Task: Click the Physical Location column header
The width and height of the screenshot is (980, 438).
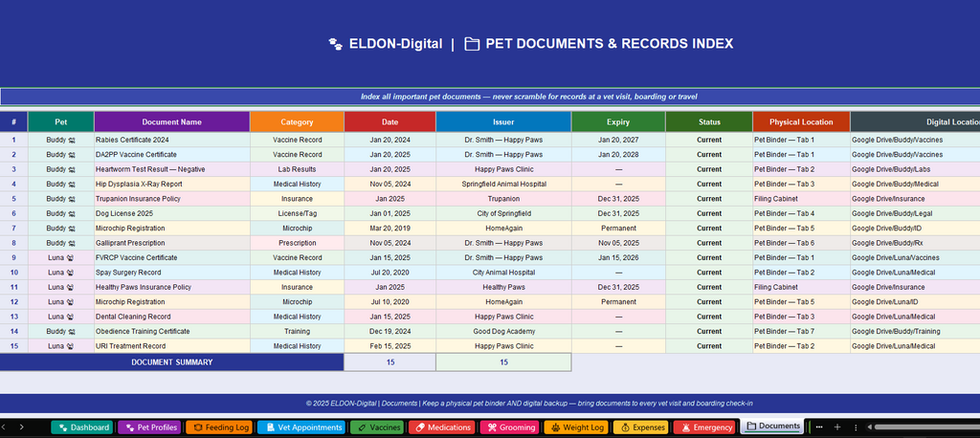Action: point(801,121)
